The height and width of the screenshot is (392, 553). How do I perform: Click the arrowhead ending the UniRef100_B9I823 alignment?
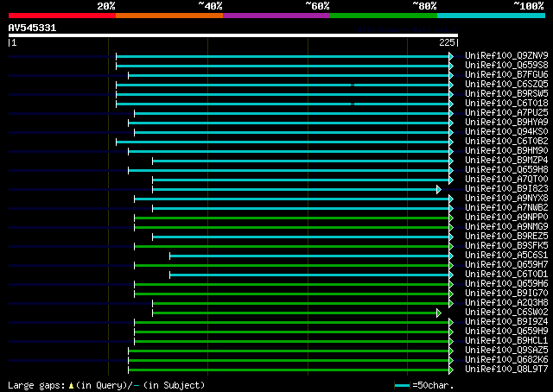[439, 190]
